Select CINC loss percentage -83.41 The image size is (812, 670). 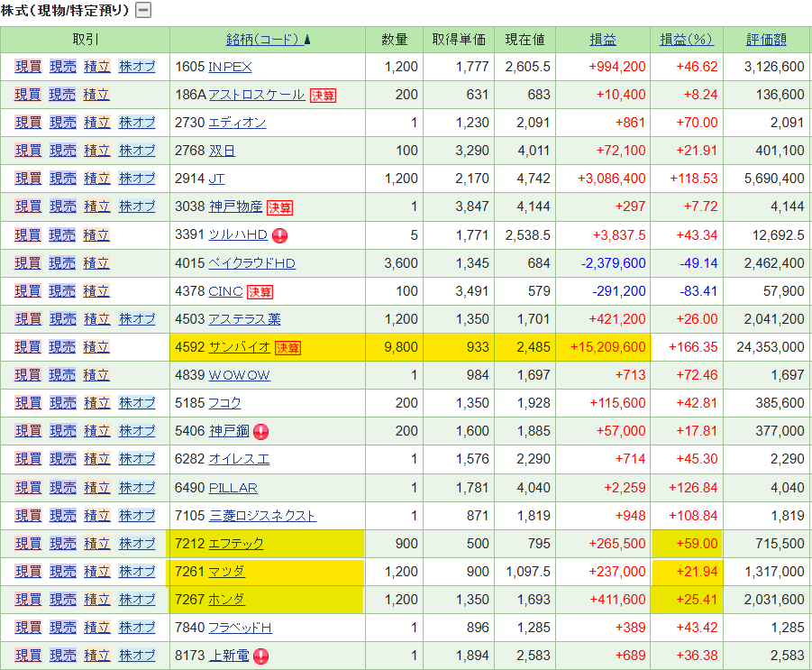point(698,291)
